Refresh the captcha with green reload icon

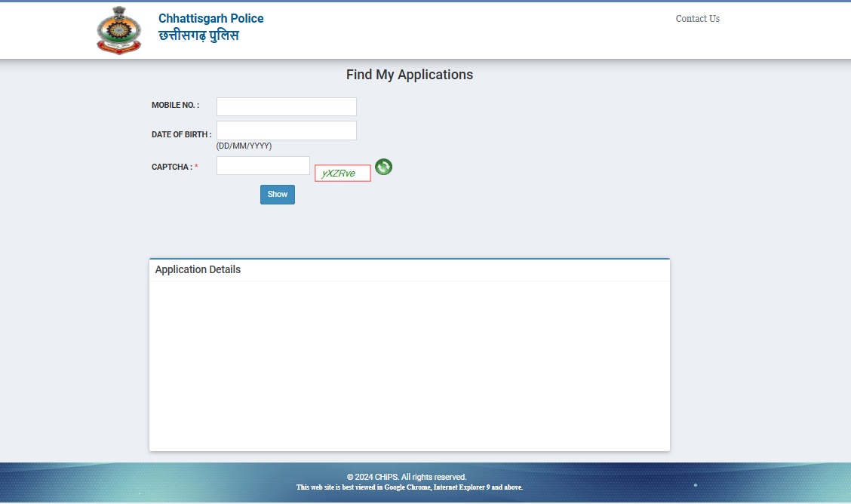pos(383,167)
